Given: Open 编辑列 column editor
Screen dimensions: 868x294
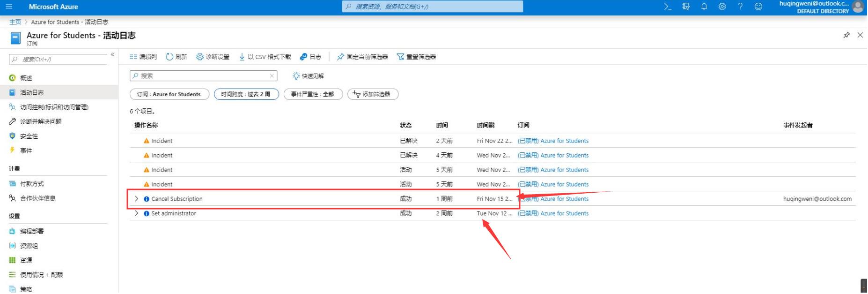Looking at the screenshot, I should click(x=143, y=57).
